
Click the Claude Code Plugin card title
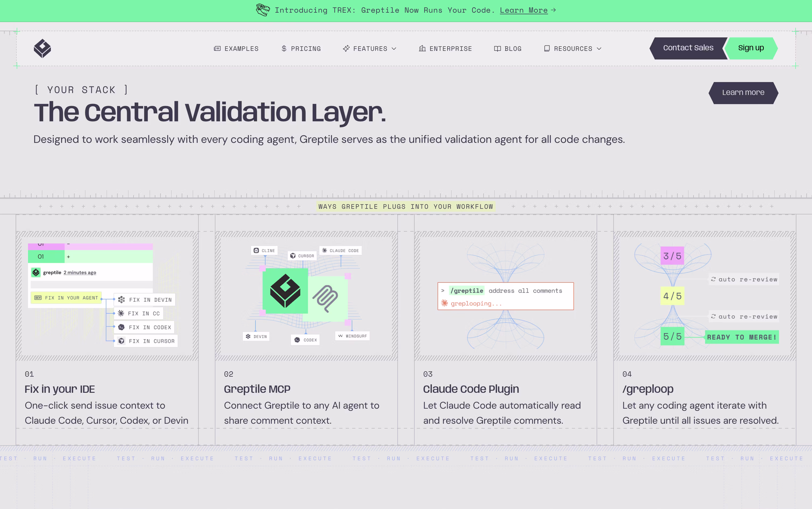click(x=471, y=389)
